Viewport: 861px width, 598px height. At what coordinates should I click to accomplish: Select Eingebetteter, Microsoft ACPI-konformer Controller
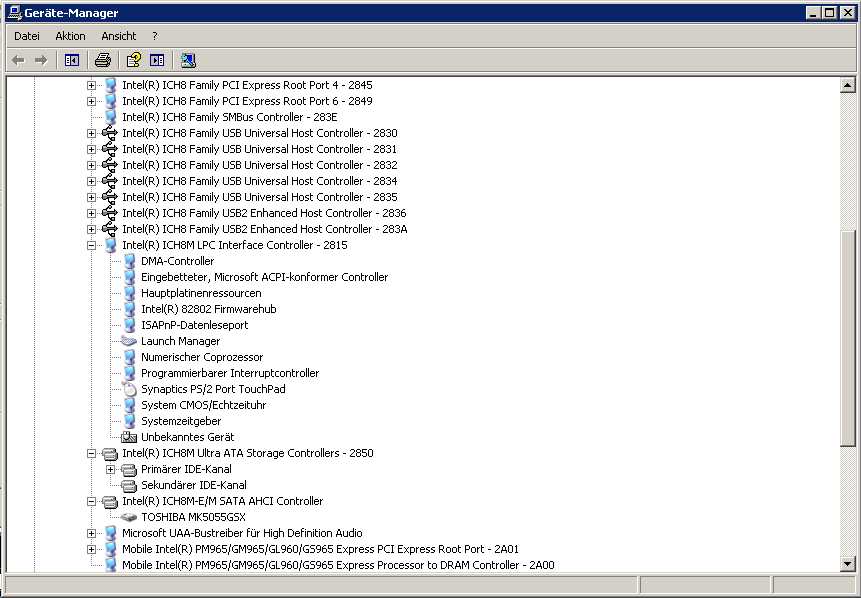[265, 277]
